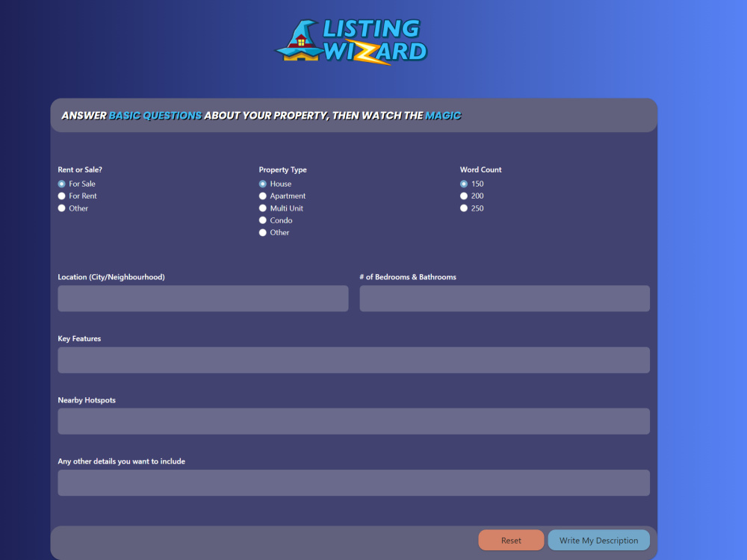This screenshot has height=560, width=747.
Task: Click the Listing Wizard logo
Action: (352, 41)
